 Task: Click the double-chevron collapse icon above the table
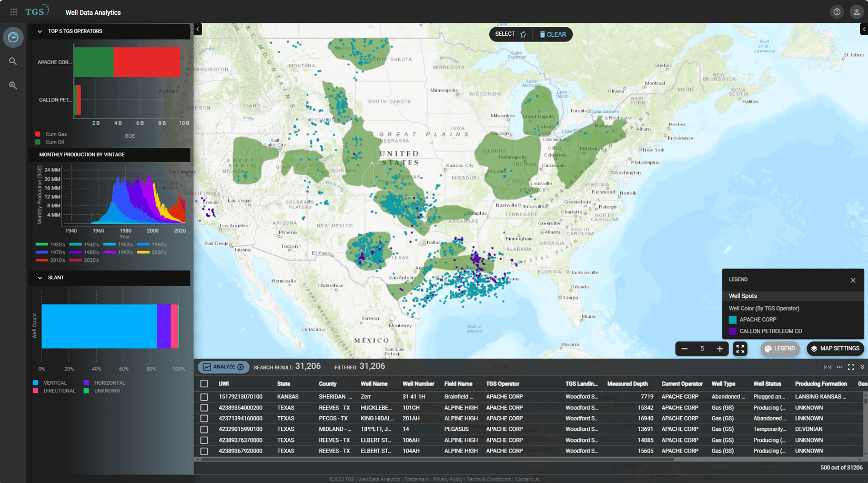862,367
